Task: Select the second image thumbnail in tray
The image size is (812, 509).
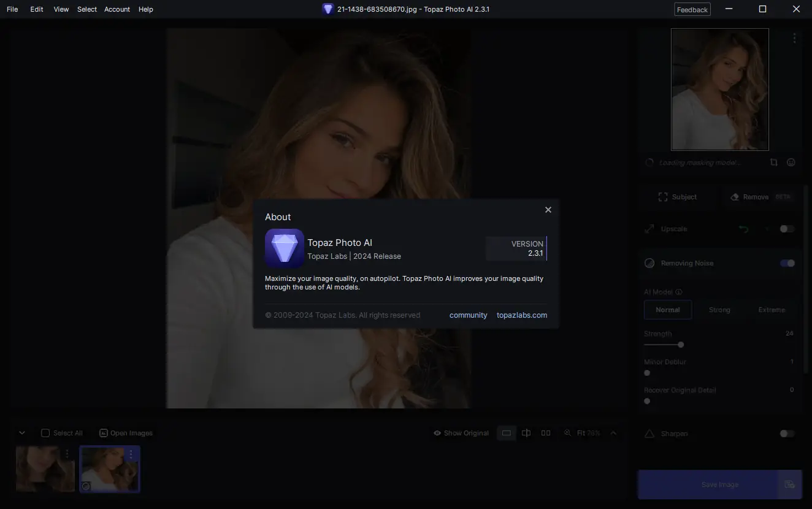Action: (x=110, y=469)
